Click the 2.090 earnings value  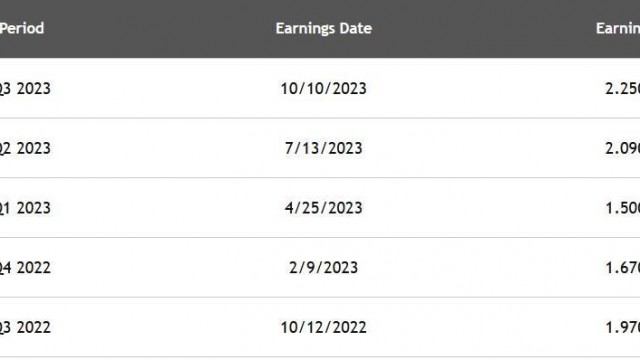(622, 148)
